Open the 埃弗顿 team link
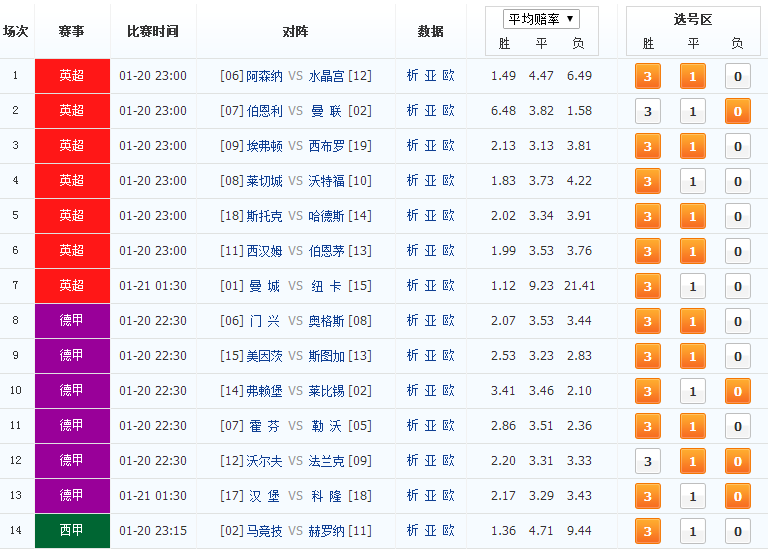 click(x=264, y=146)
